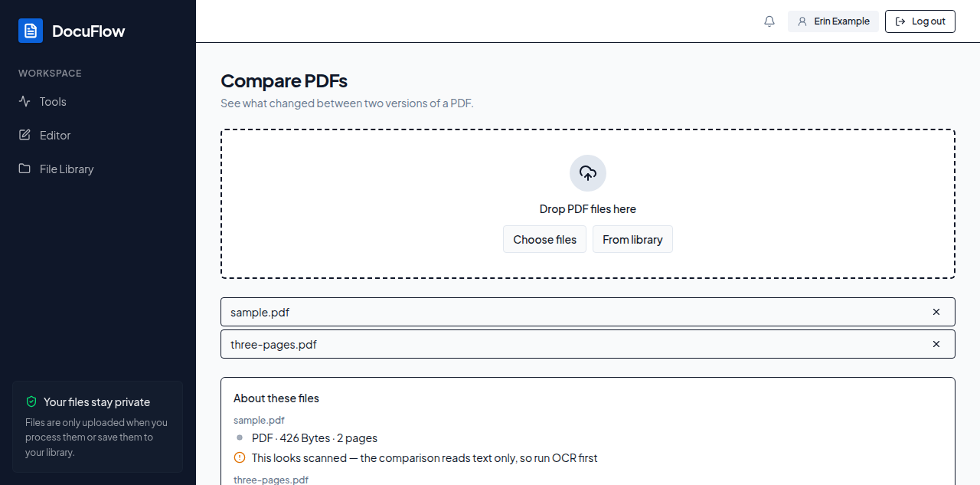Click the DocuFlow document logo icon
Viewport: 980px width, 485px height.
click(x=31, y=31)
